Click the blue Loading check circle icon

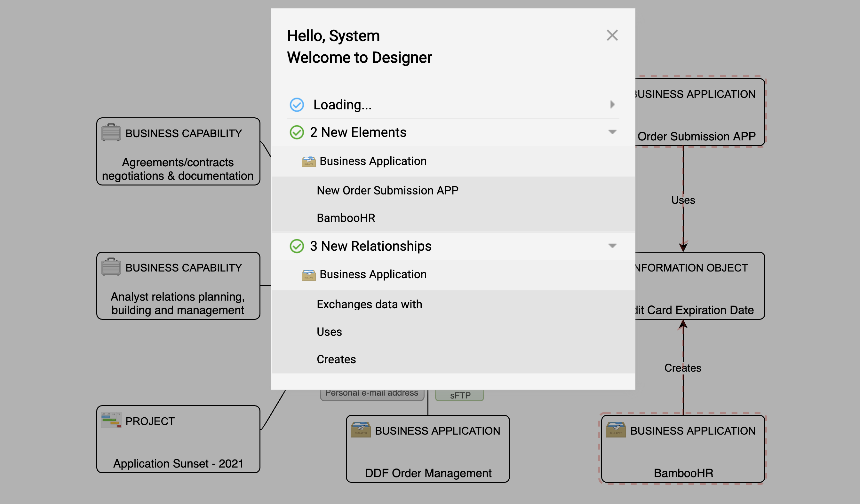[x=297, y=105]
